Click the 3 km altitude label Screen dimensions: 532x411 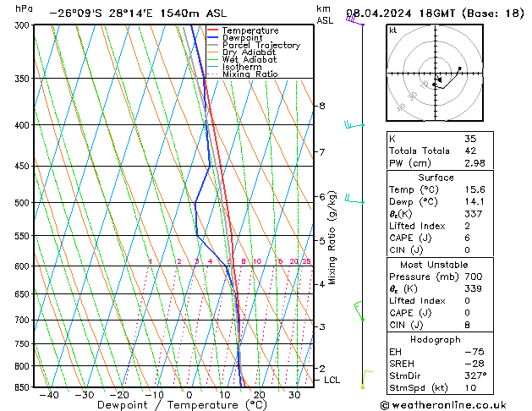(322, 326)
